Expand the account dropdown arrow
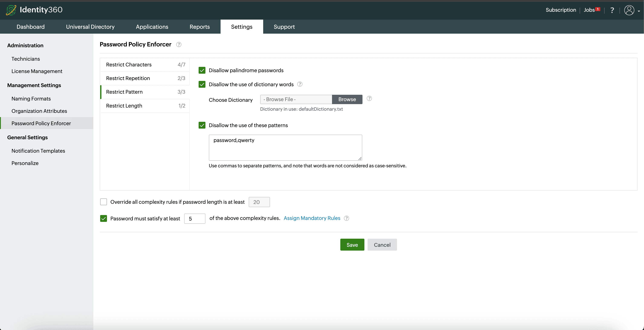 639,11
